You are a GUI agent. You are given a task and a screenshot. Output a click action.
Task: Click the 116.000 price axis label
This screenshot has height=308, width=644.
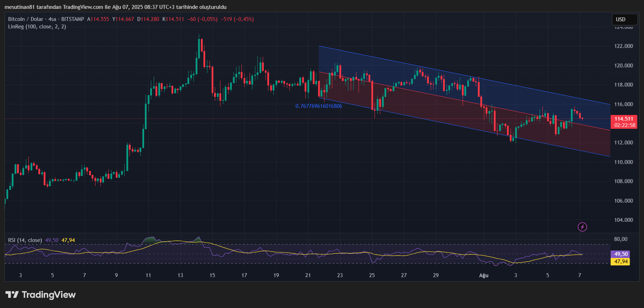pos(623,104)
